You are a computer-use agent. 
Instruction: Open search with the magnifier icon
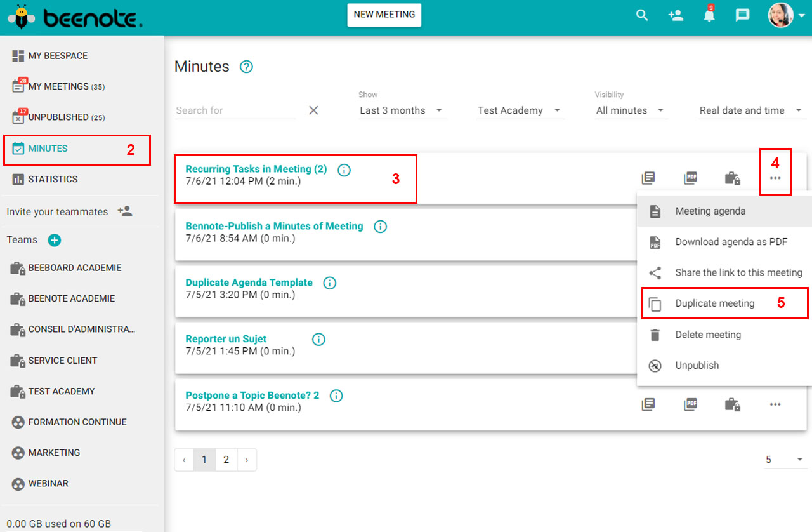(x=642, y=15)
